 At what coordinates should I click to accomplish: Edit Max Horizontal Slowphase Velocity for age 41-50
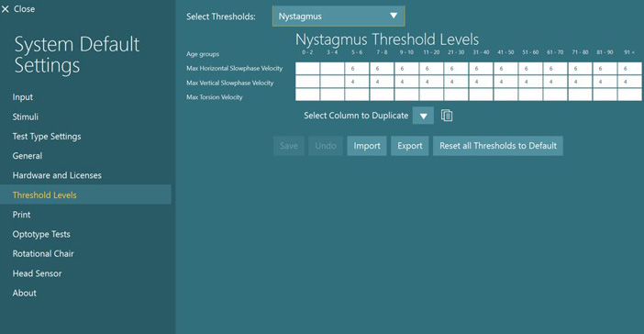505,69
